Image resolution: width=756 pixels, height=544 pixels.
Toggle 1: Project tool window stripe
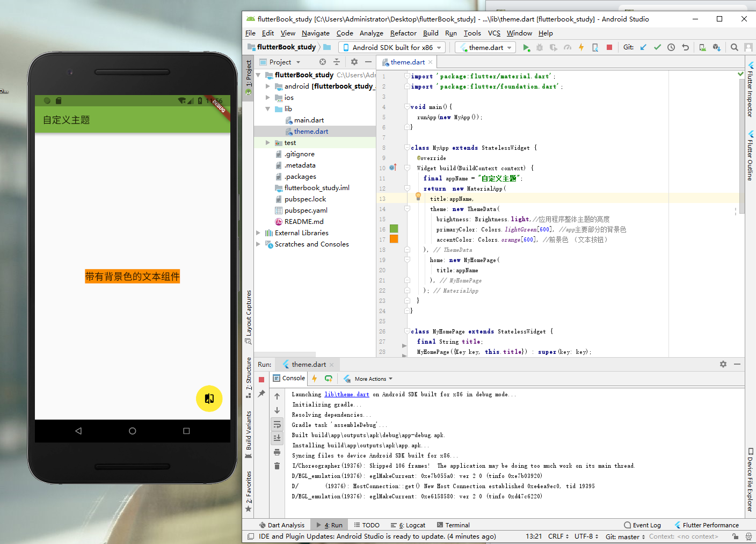coord(249,77)
